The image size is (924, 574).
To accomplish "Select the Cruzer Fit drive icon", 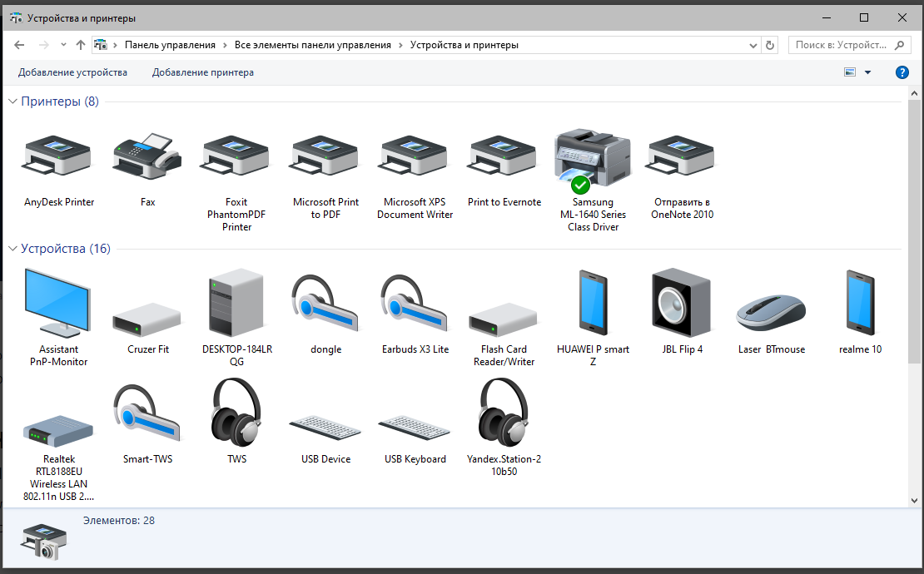I will point(147,319).
